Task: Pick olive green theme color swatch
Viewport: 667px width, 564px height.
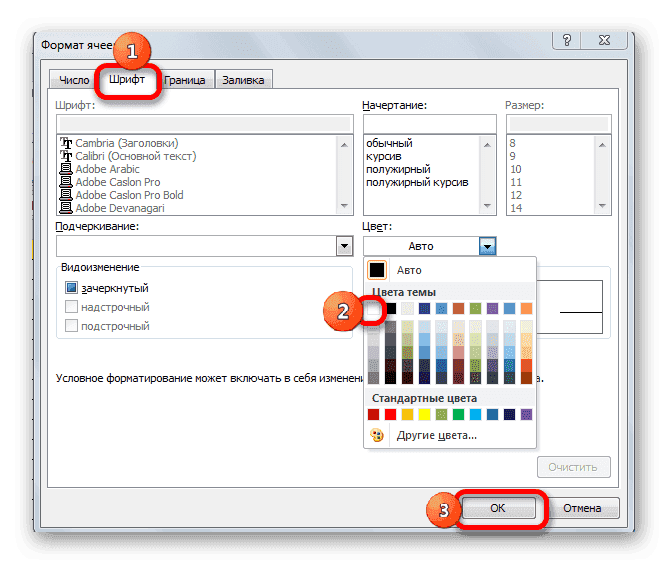Action: tap(475, 309)
